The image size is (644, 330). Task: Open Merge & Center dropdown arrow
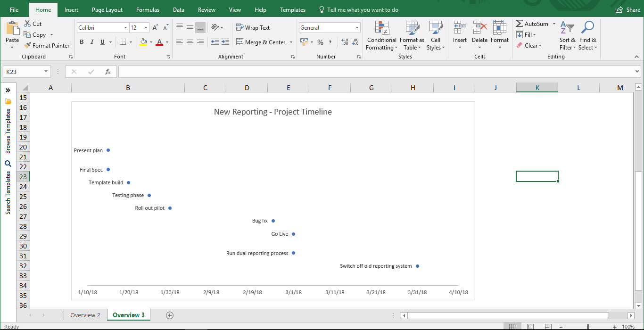pos(291,42)
